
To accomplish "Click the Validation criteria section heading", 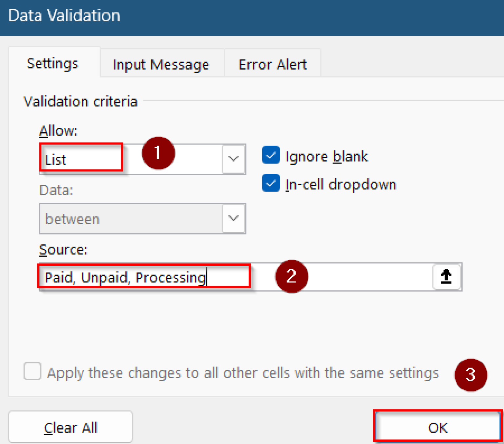I will [80, 101].
